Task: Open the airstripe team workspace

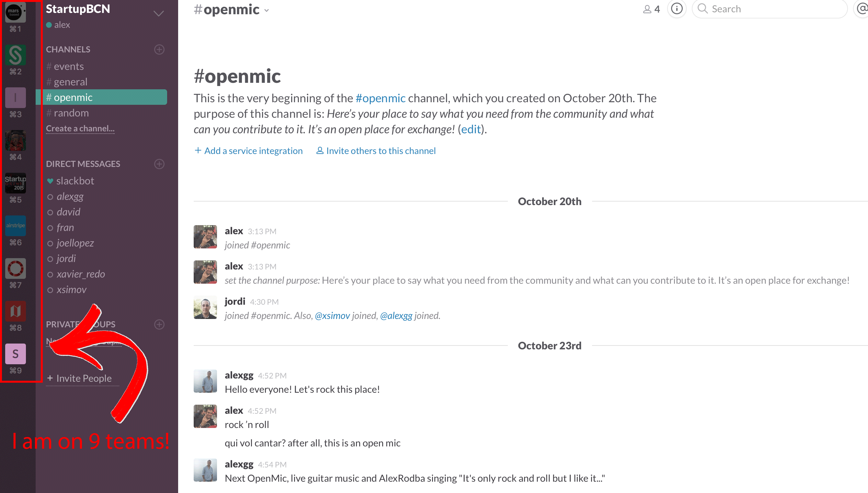Action: click(x=16, y=225)
